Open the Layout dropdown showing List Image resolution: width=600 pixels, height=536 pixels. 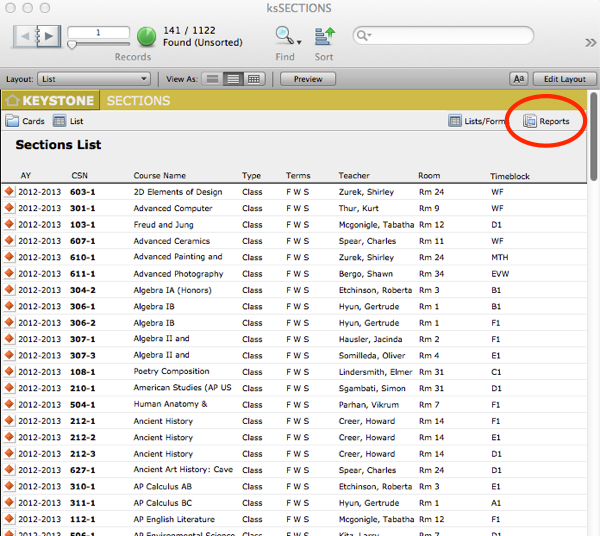click(x=94, y=79)
